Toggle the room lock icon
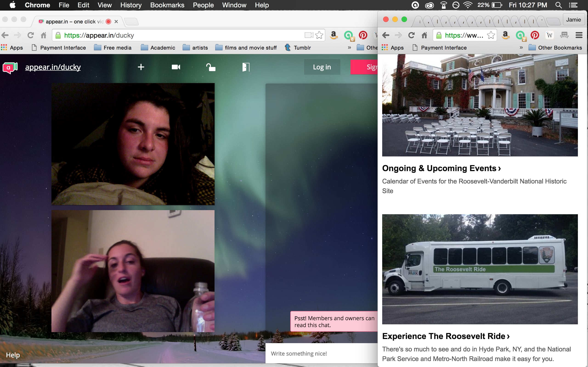 coord(211,67)
